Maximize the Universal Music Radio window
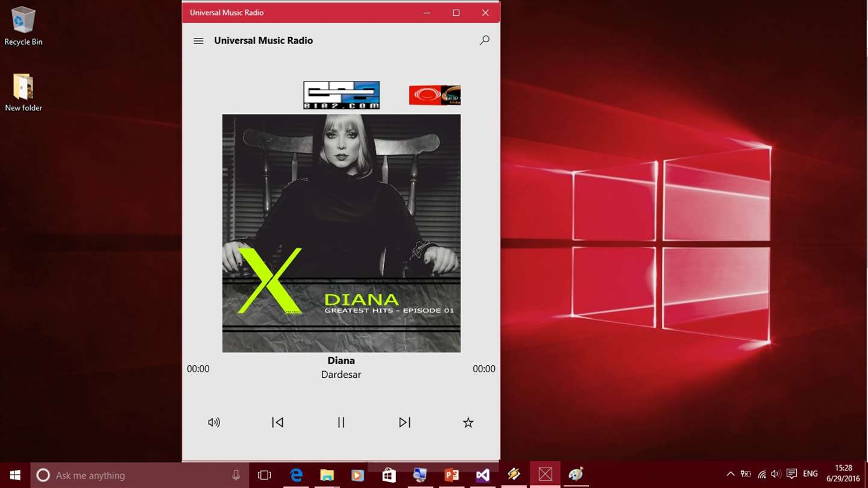Screen dimensions: 868x488 (x=456, y=13)
